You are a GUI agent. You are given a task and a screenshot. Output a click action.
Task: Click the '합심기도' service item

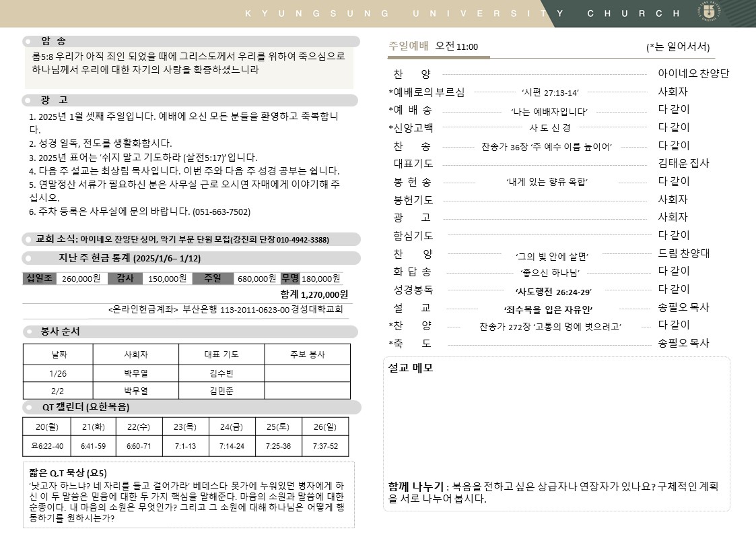(x=413, y=235)
